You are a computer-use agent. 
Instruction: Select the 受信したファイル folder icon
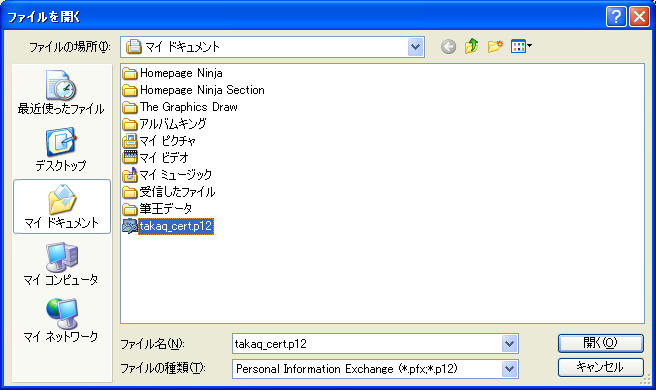click(x=130, y=192)
